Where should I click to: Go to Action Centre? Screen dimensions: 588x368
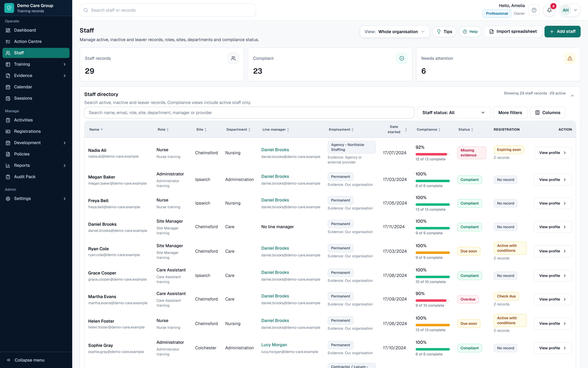36,42
